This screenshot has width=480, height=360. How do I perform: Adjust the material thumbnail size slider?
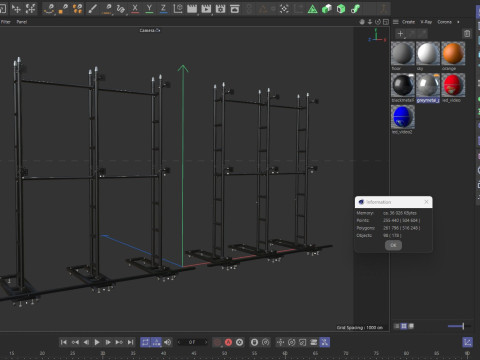459,326
